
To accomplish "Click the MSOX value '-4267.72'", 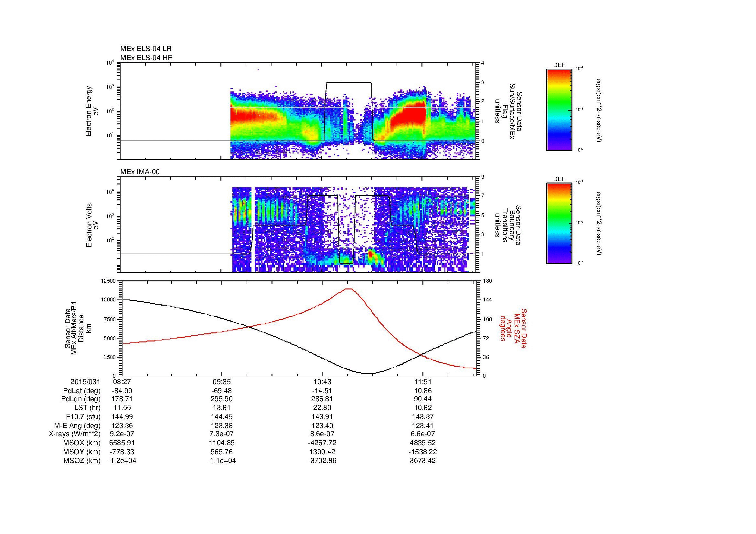I will 322,443.
